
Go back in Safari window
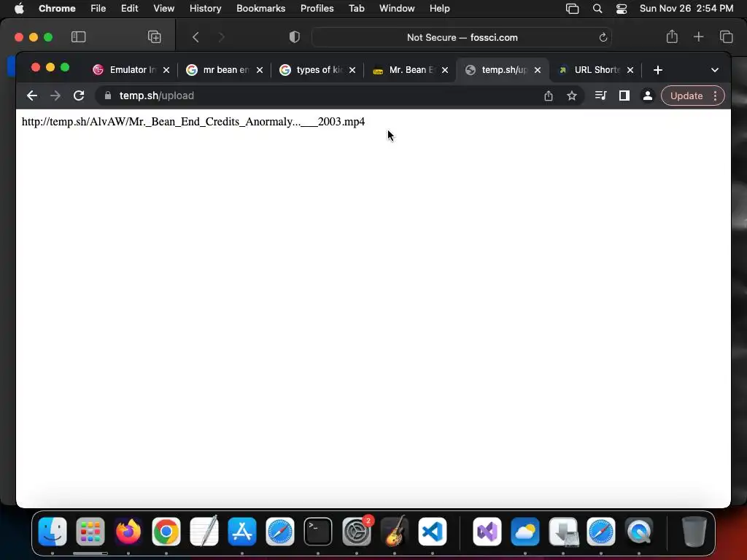(x=196, y=37)
